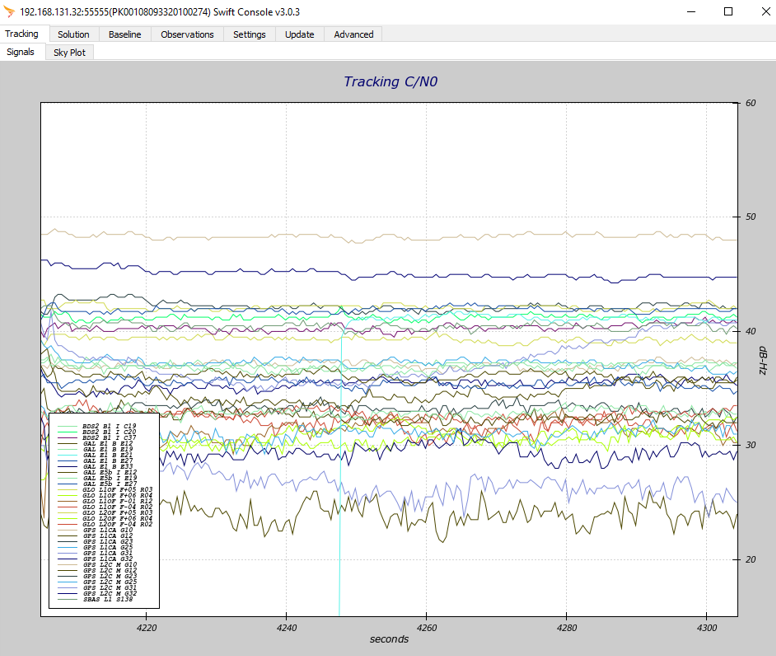The image size is (776, 656).
Task: Click legend entry 'BDS2 B1 I C19'
Action: click(97, 426)
